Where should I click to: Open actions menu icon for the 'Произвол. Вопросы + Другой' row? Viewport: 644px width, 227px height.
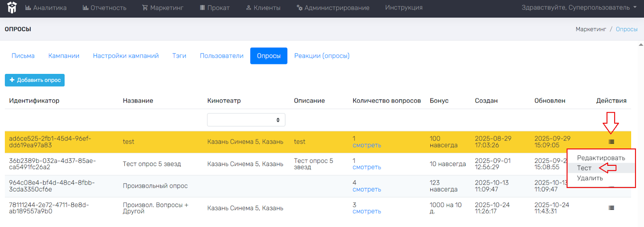(x=611, y=208)
